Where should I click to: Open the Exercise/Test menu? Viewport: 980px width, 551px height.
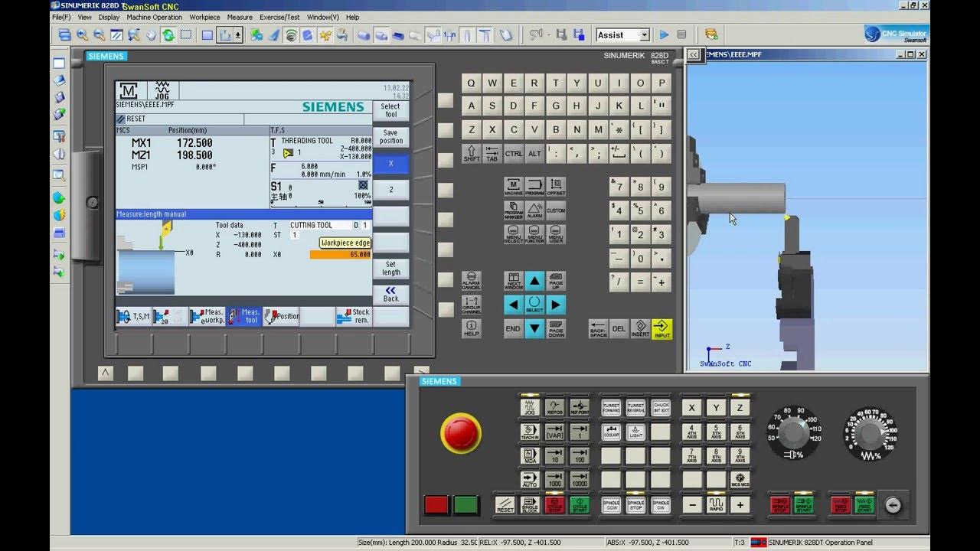tap(279, 17)
